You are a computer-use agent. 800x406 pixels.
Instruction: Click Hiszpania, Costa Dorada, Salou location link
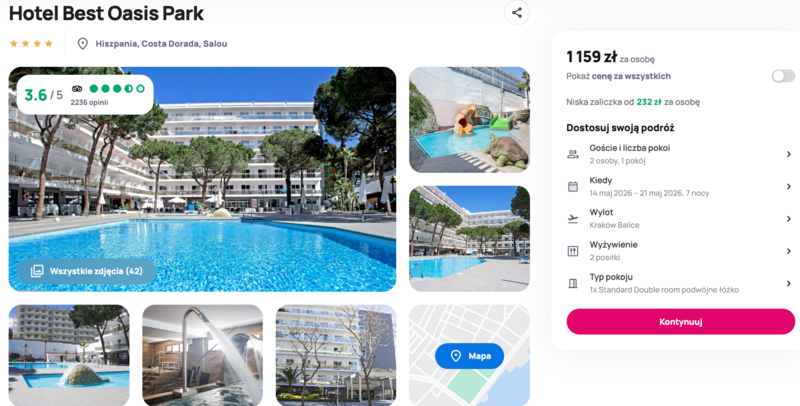(161, 44)
